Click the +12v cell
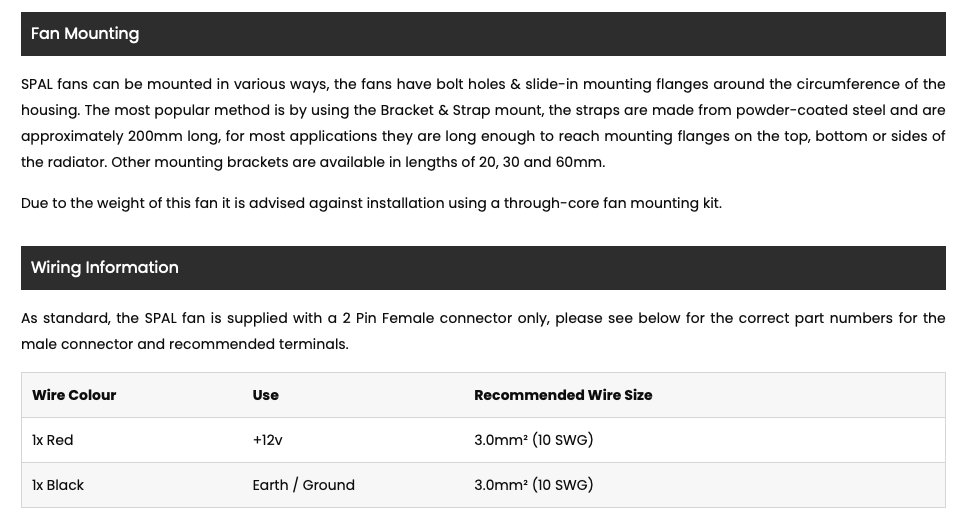Screen dimensions: 966x522 [267, 440]
